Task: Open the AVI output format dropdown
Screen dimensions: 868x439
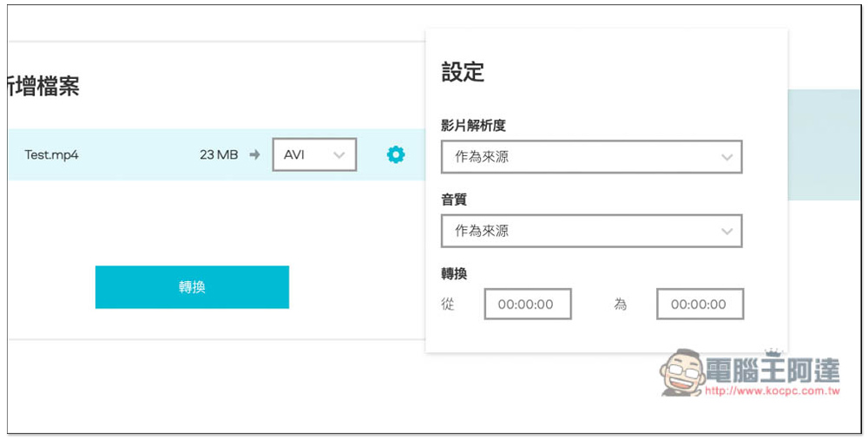Action: (x=314, y=154)
